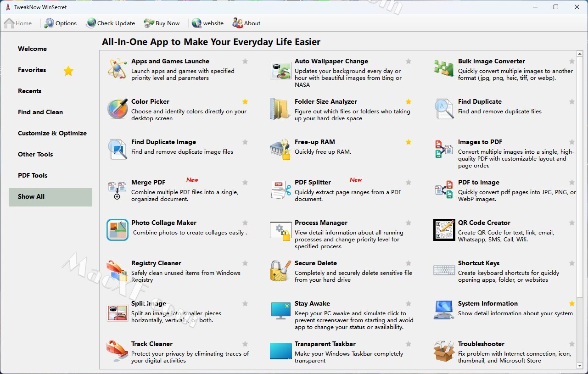Select the Show All category
This screenshot has width=588, height=374.
pos(50,197)
